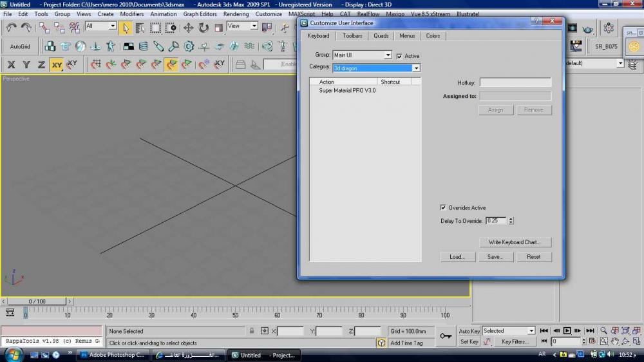
Task: Toggle AutoGrid button
Action: pyautogui.click(x=20, y=46)
